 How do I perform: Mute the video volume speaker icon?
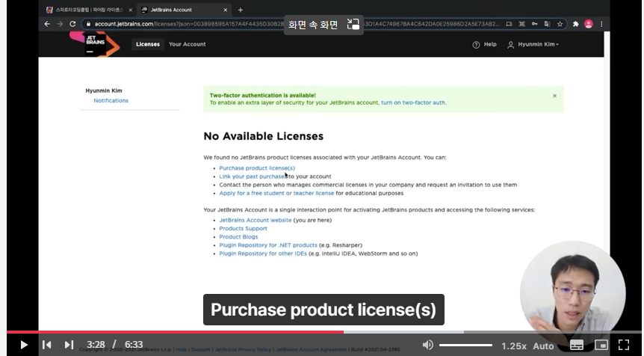(427, 345)
